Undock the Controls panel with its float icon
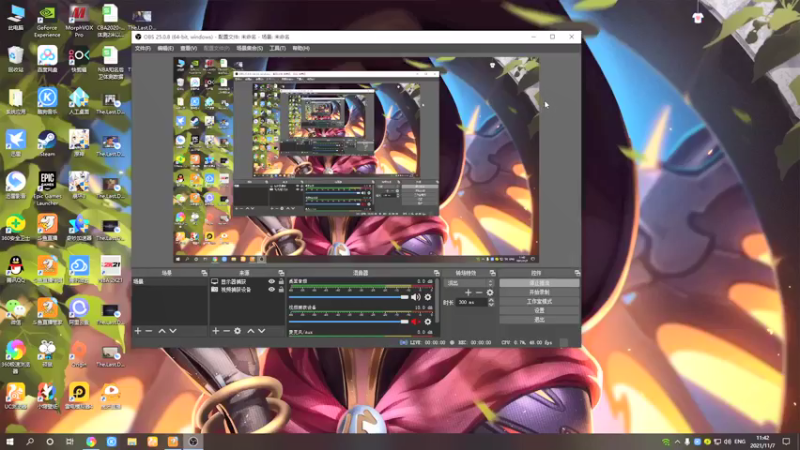 coord(577,273)
